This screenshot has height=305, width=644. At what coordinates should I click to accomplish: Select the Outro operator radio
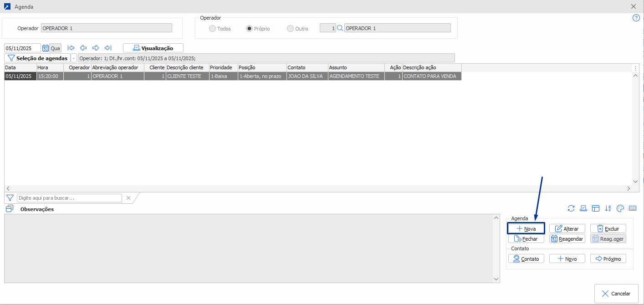pos(290,28)
